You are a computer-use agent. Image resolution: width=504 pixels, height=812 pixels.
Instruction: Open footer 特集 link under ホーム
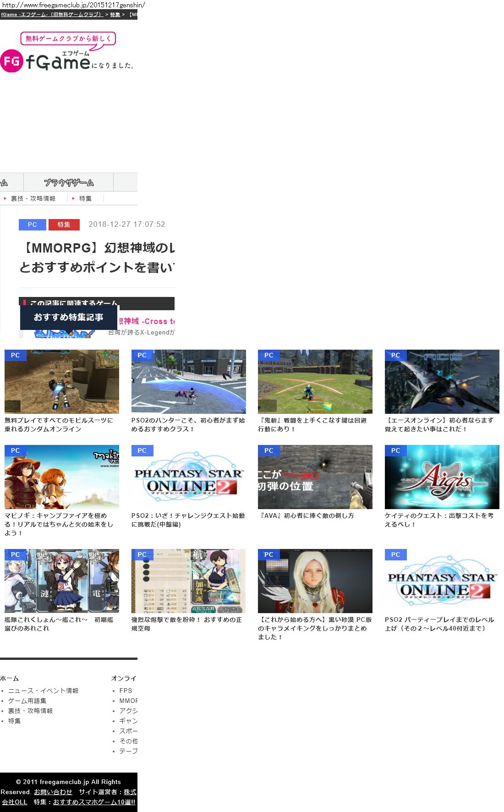pyautogui.click(x=15, y=721)
